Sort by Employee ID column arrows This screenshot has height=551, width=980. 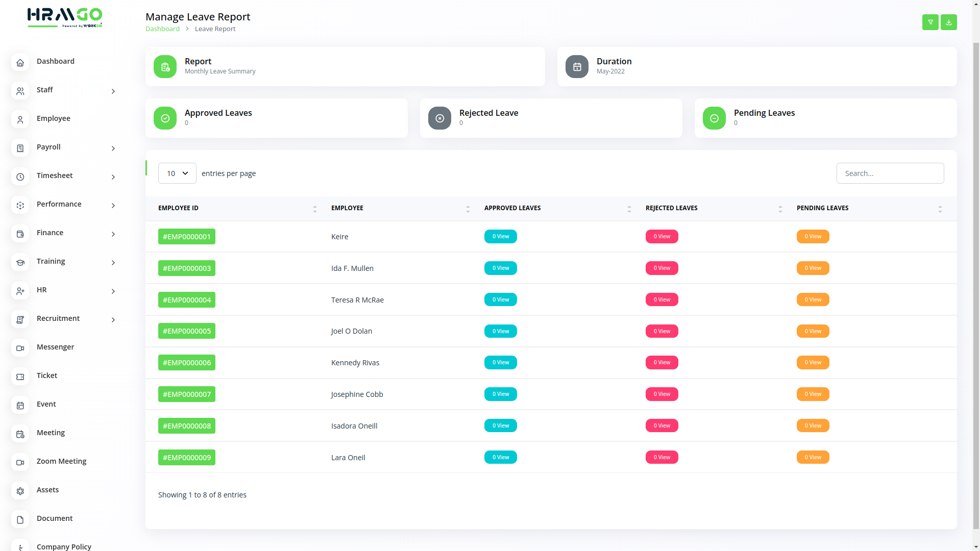tap(314, 209)
